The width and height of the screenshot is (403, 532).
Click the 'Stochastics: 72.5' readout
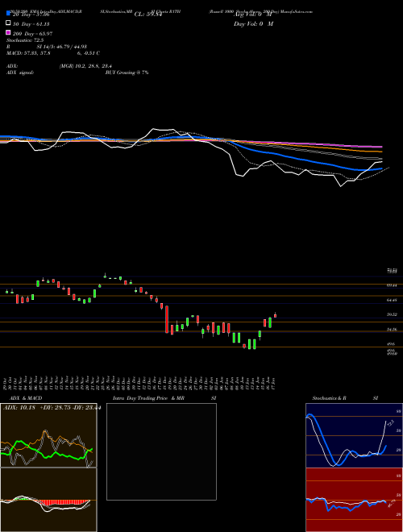pyautogui.click(x=25, y=40)
